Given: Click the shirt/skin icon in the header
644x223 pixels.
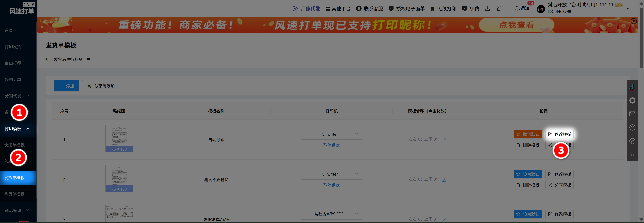Looking at the screenshot, I should click(x=499, y=8).
